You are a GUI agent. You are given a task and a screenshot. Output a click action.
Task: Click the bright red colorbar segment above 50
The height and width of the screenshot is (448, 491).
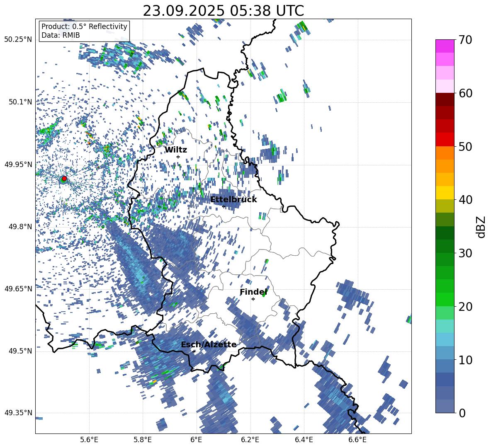point(445,140)
